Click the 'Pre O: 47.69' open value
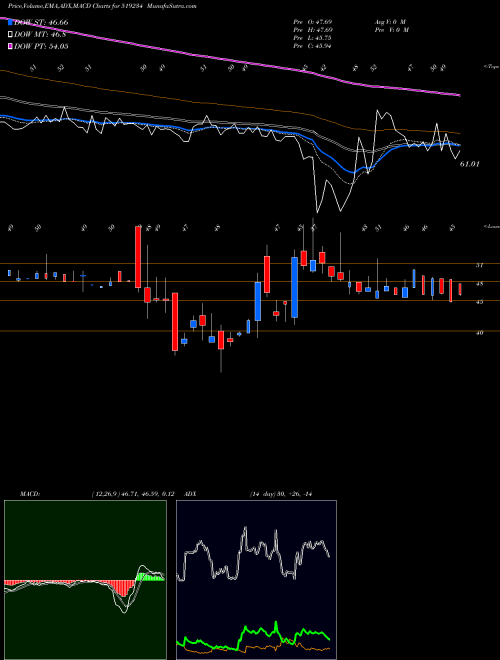The width and height of the screenshot is (500, 660). point(313,21)
